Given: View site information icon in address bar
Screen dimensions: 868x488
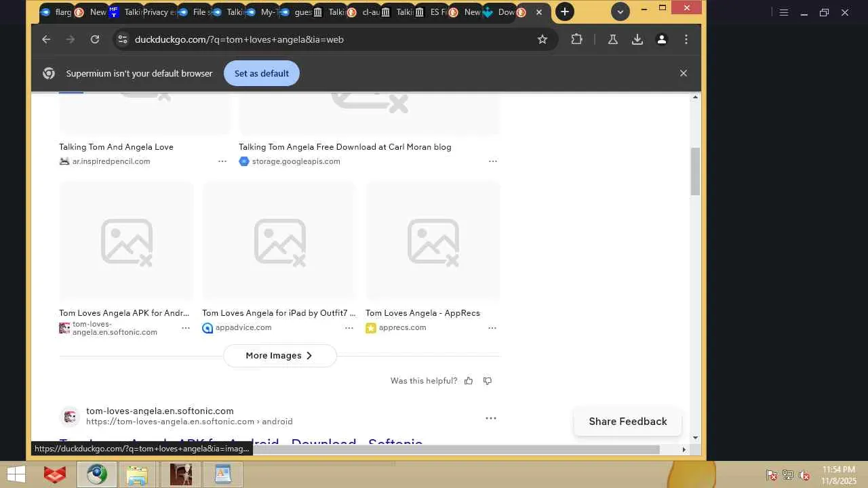Looking at the screenshot, I should click(121, 39).
